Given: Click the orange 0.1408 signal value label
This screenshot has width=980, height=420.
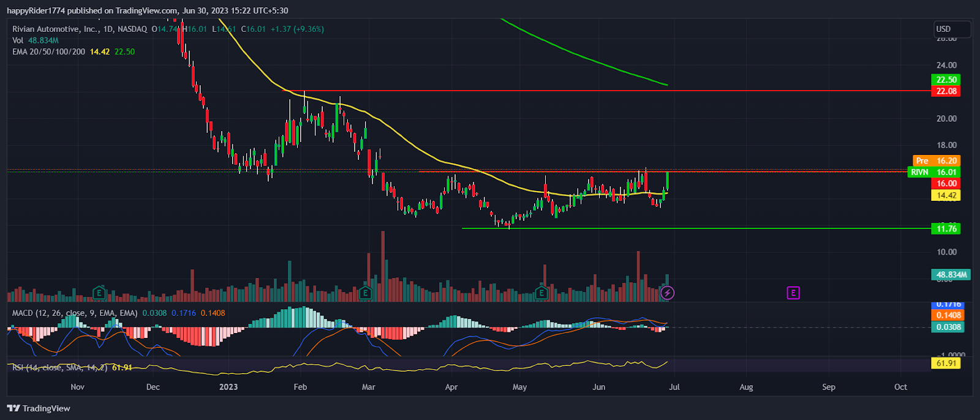Looking at the screenshot, I should tap(949, 315).
